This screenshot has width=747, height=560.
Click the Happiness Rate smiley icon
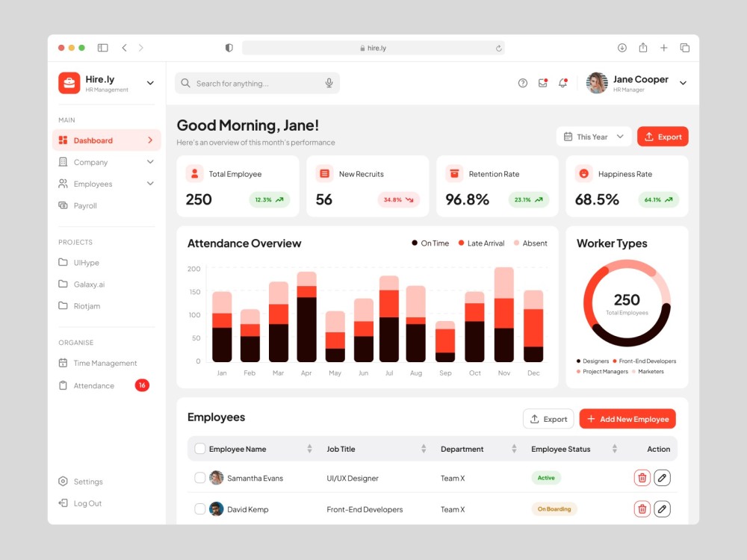[x=584, y=174]
